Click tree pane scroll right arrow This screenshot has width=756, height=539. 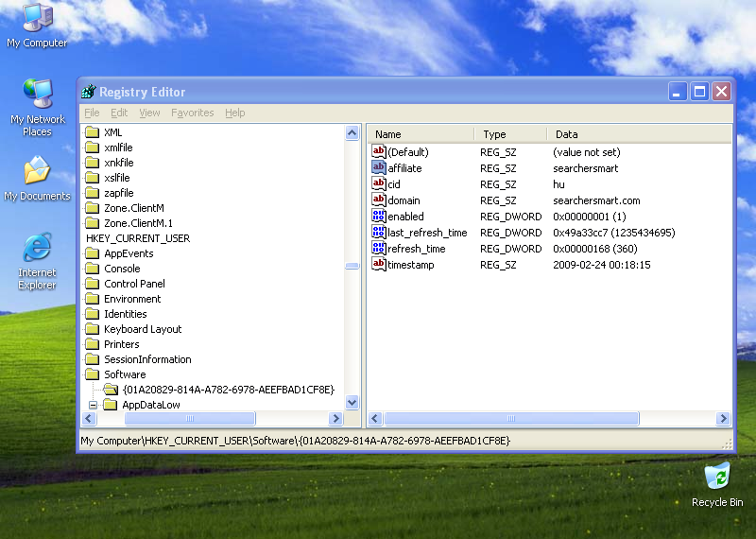(x=336, y=418)
